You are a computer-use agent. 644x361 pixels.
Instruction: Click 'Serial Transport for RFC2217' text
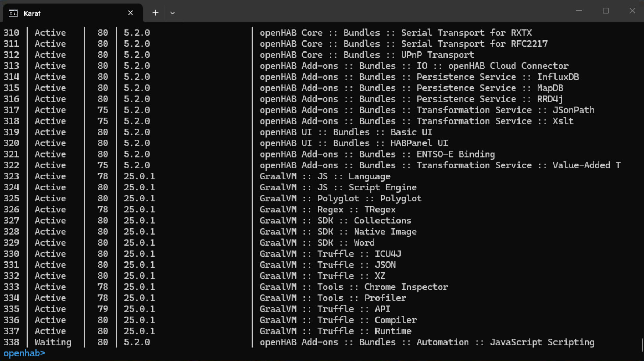point(474,44)
